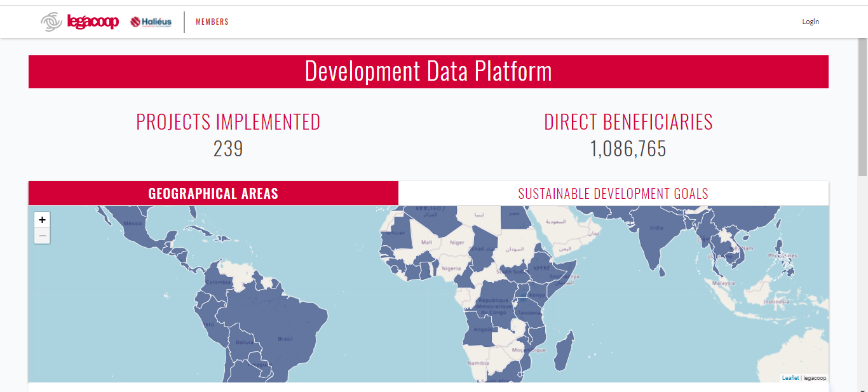The image size is (868, 392).
Task: Click the Development Data Platform banner title
Action: point(428,71)
